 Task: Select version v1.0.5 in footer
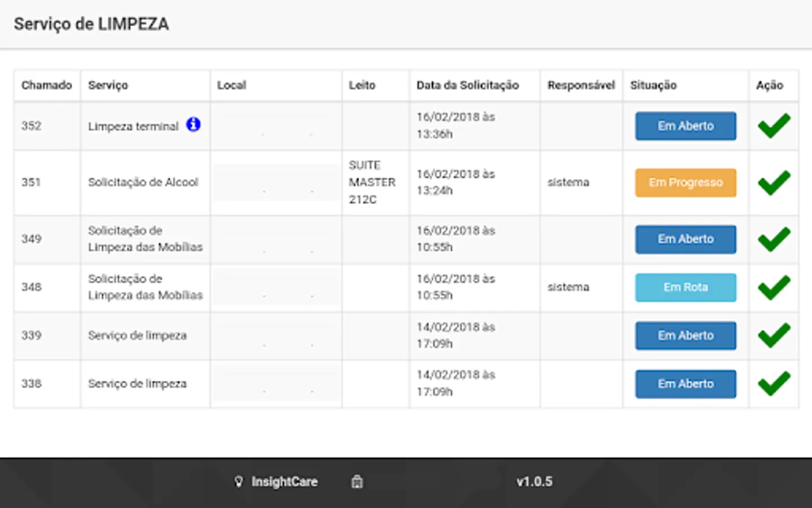coord(535,481)
